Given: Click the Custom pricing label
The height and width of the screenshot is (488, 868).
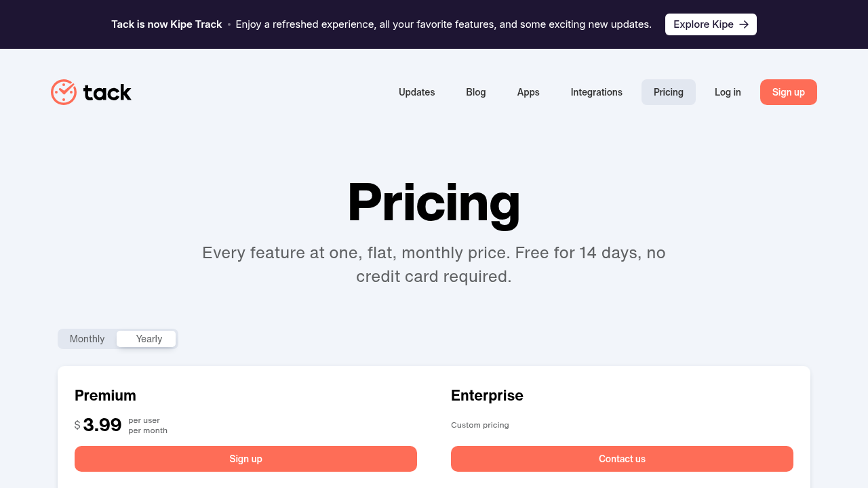Looking at the screenshot, I should tap(480, 425).
